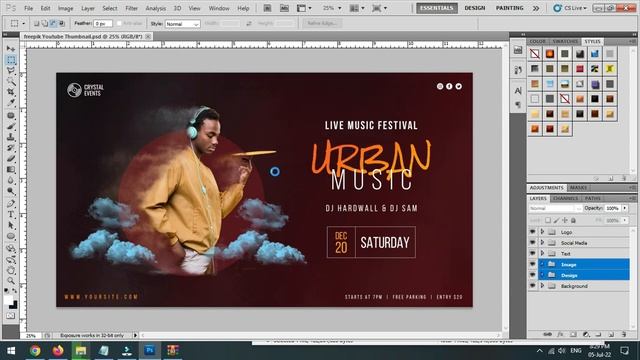The width and height of the screenshot is (640, 360).
Task: Switch to the Channels tab
Action: click(566, 198)
